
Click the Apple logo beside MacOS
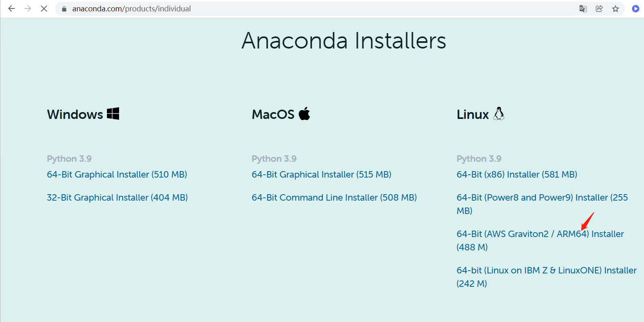(305, 114)
